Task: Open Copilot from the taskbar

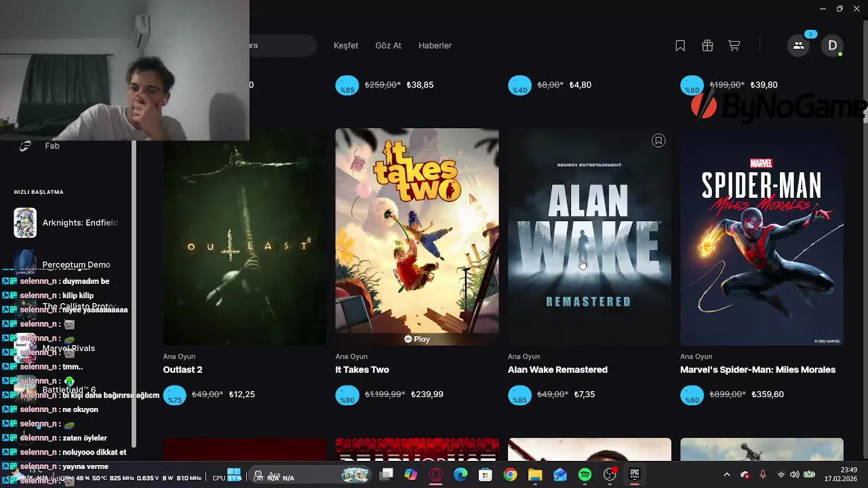Action: (x=411, y=475)
